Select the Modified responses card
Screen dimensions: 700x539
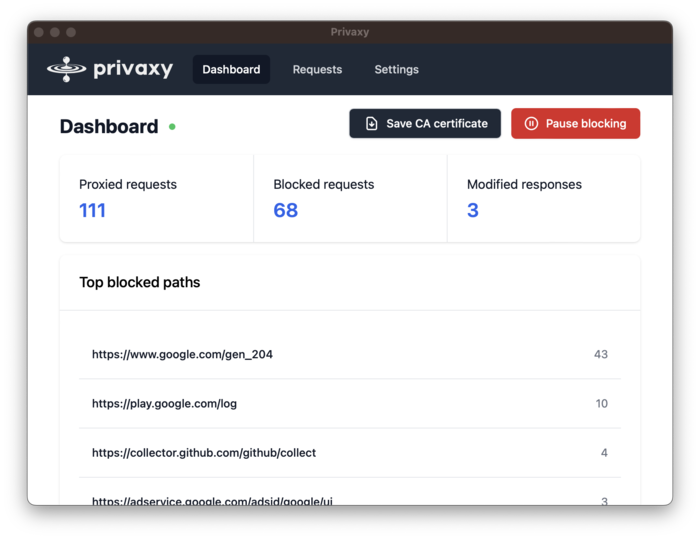[x=543, y=198]
